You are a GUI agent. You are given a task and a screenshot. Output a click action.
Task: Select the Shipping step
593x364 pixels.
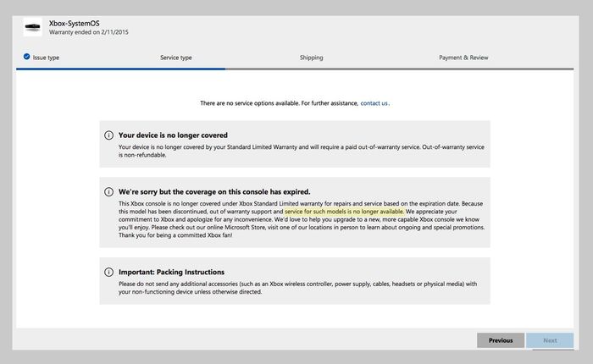click(x=311, y=58)
